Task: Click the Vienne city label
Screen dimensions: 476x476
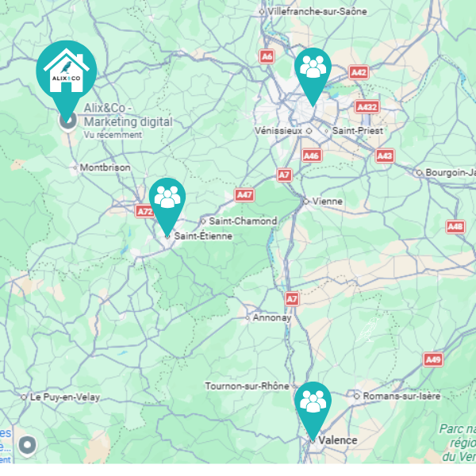Action: coord(328,201)
